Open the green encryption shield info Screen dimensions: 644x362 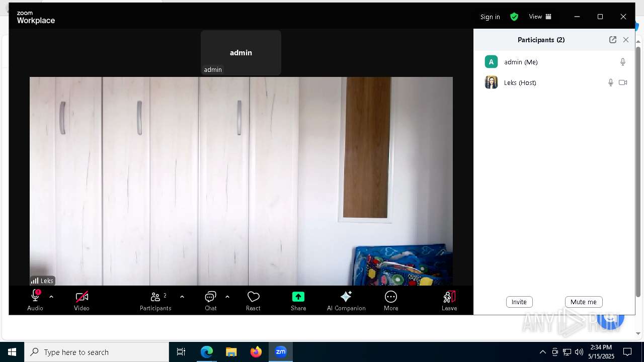tap(514, 17)
